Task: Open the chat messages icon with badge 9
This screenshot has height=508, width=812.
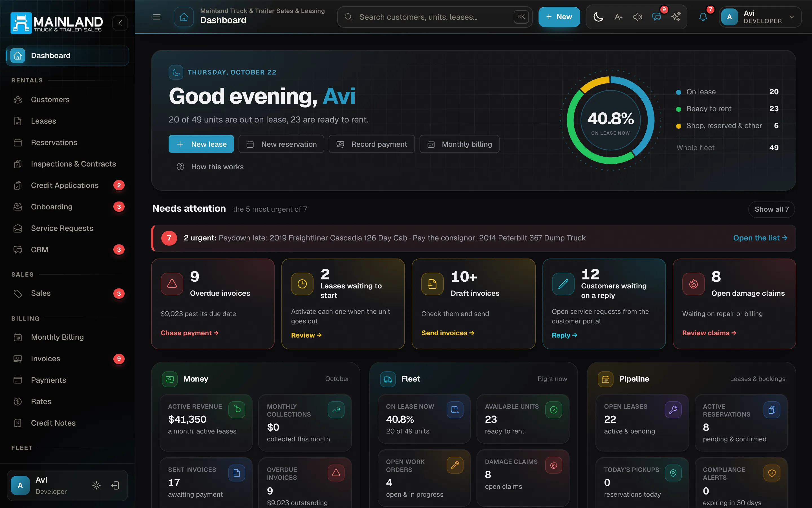Action: click(657, 17)
